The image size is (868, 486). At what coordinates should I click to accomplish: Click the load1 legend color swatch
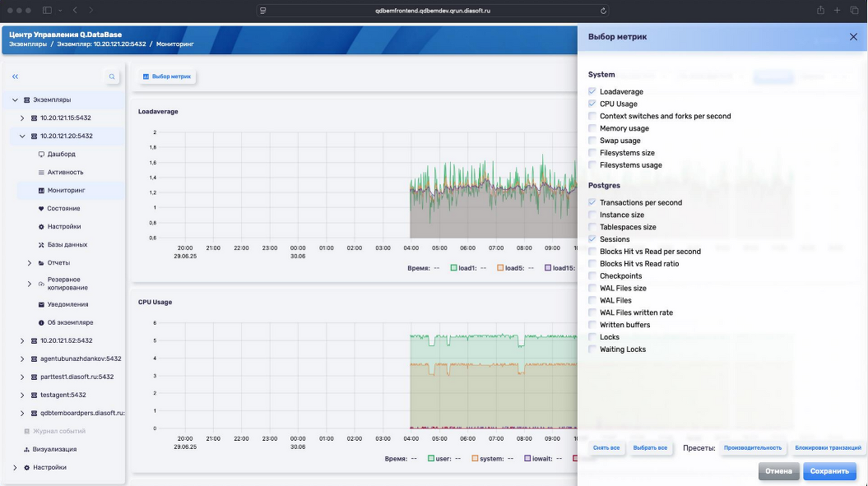pos(454,268)
